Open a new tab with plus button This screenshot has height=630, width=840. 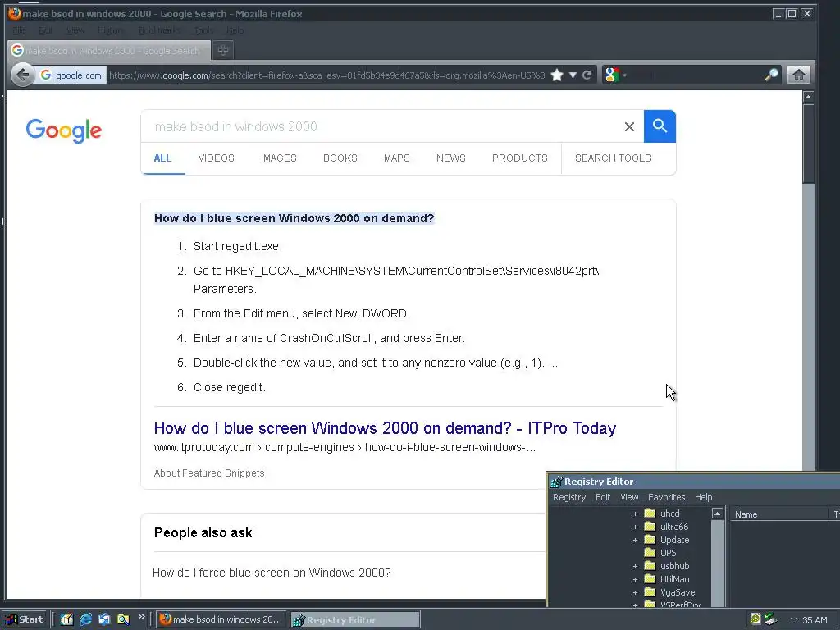coord(223,50)
